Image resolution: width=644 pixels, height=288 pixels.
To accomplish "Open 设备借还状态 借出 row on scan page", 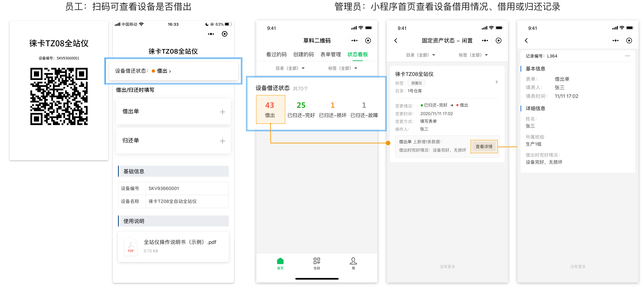I will pos(174,71).
